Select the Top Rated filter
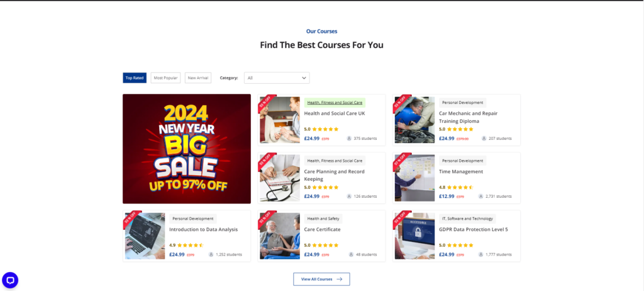This screenshot has height=291, width=644. 135,78
